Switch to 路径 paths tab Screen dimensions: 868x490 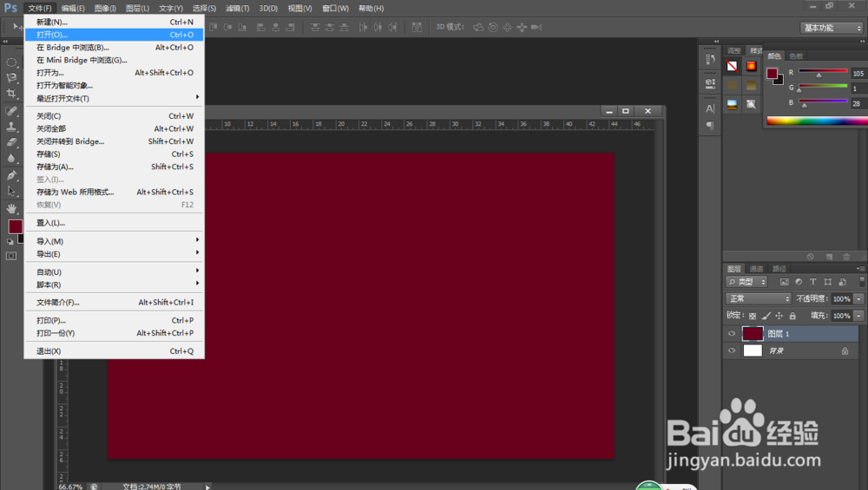coord(779,269)
